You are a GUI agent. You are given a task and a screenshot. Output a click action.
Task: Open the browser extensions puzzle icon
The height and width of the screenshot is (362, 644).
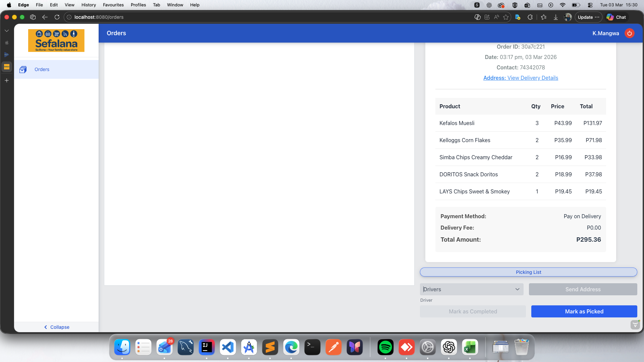530,17
